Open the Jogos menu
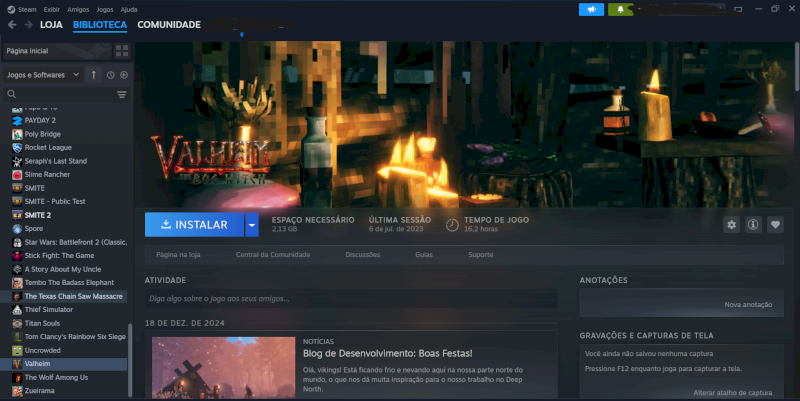This screenshot has height=401, width=800. (x=105, y=9)
